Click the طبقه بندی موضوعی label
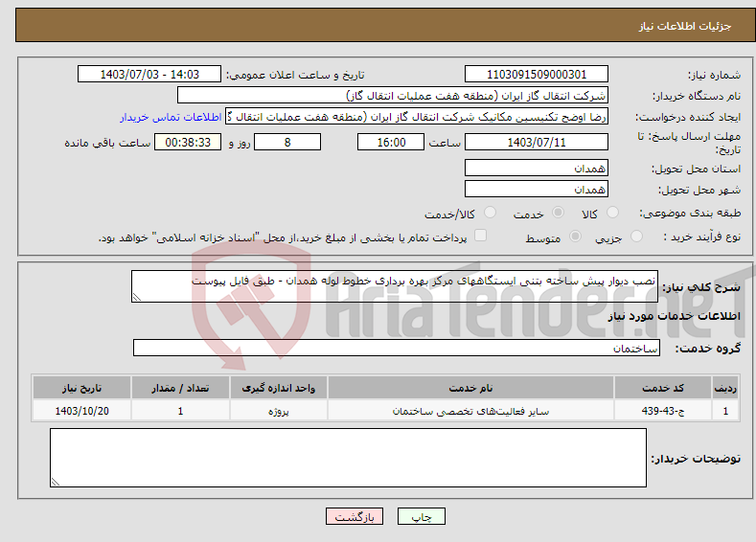756x542 pixels. pyautogui.click(x=690, y=213)
